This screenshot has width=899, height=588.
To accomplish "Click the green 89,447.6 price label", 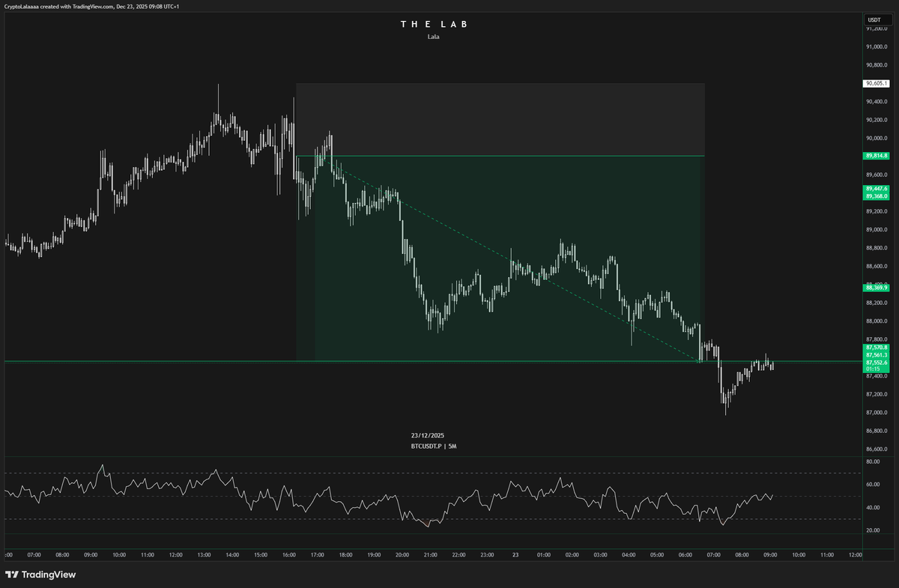I will [x=876, y=189].
